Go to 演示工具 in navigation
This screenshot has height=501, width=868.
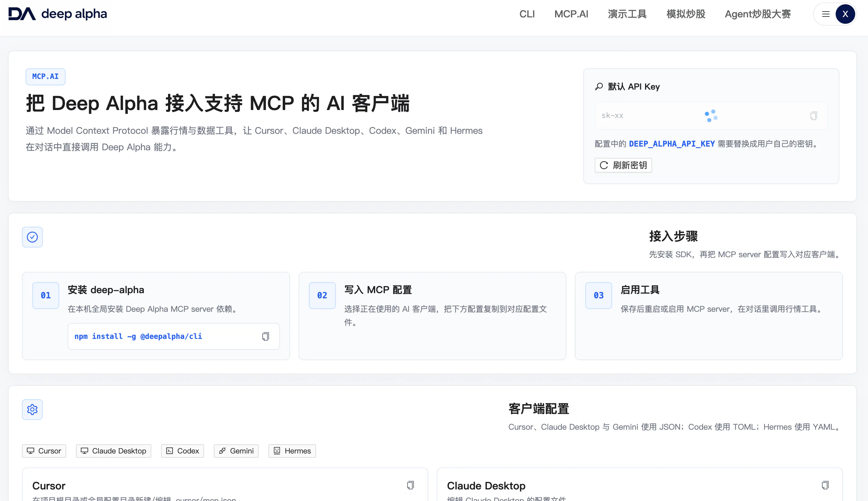click(x=627, y=14)
